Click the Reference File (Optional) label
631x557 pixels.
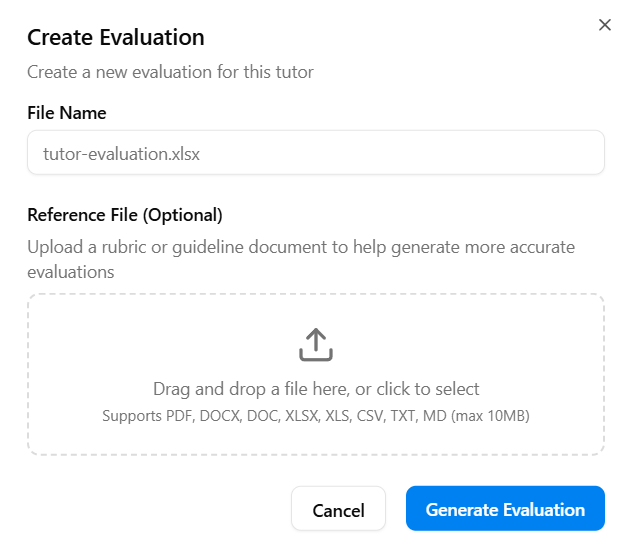click(124, 215)
